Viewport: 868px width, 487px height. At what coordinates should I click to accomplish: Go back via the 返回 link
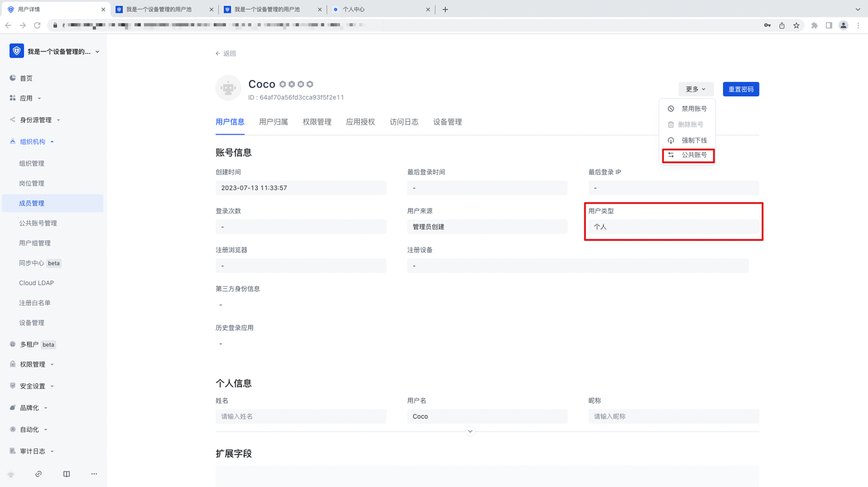[226, 54]
